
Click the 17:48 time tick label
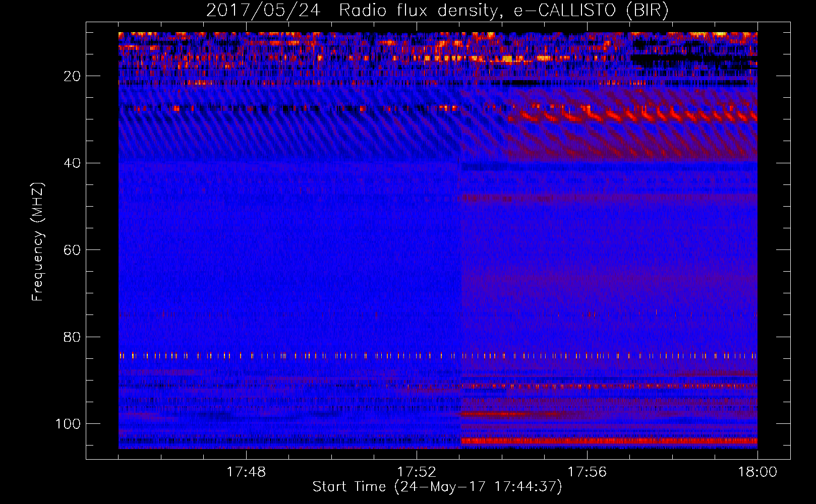click(x=246, y=472)
